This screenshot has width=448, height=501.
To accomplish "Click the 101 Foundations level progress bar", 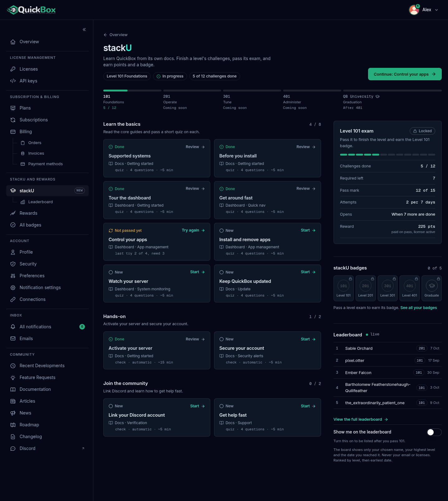I will tap(132, 91).
